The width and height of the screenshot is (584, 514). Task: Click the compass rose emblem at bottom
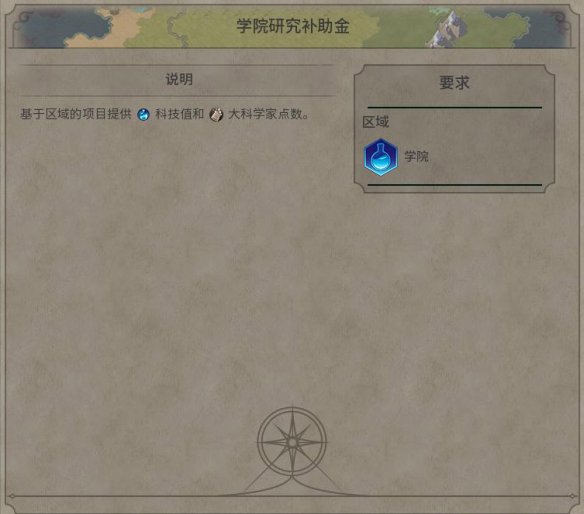point(292,442)
